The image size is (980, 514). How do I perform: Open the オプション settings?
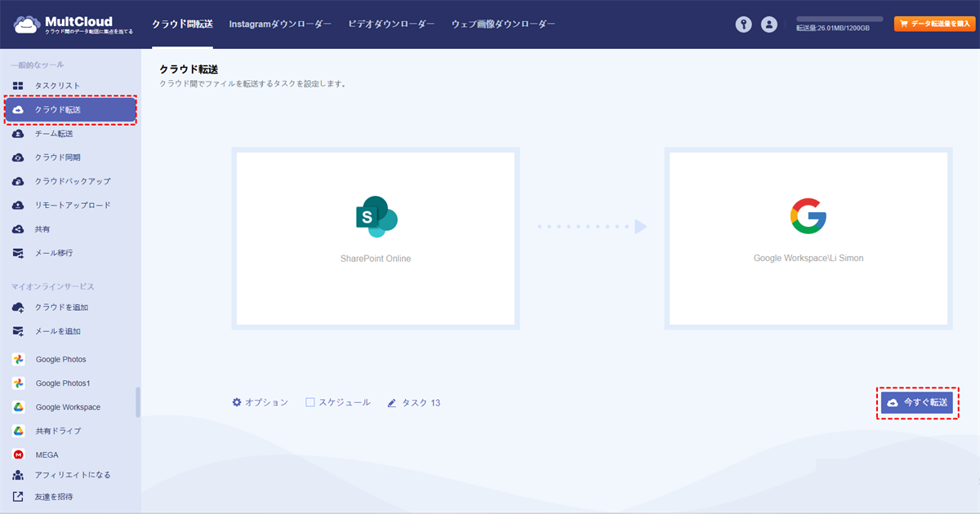(x=260, y=402)
